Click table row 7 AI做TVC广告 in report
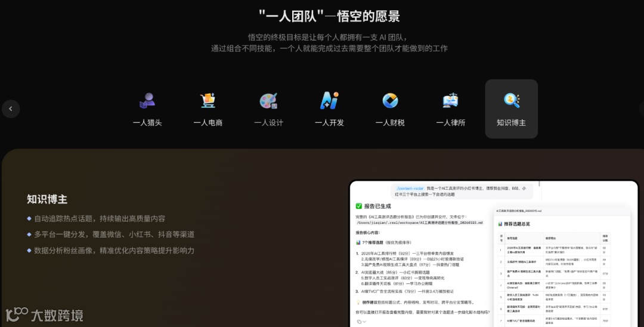Image resolution: width=644 pixels, height=327 pixels. pyautogui.click(x=554, y=320)
